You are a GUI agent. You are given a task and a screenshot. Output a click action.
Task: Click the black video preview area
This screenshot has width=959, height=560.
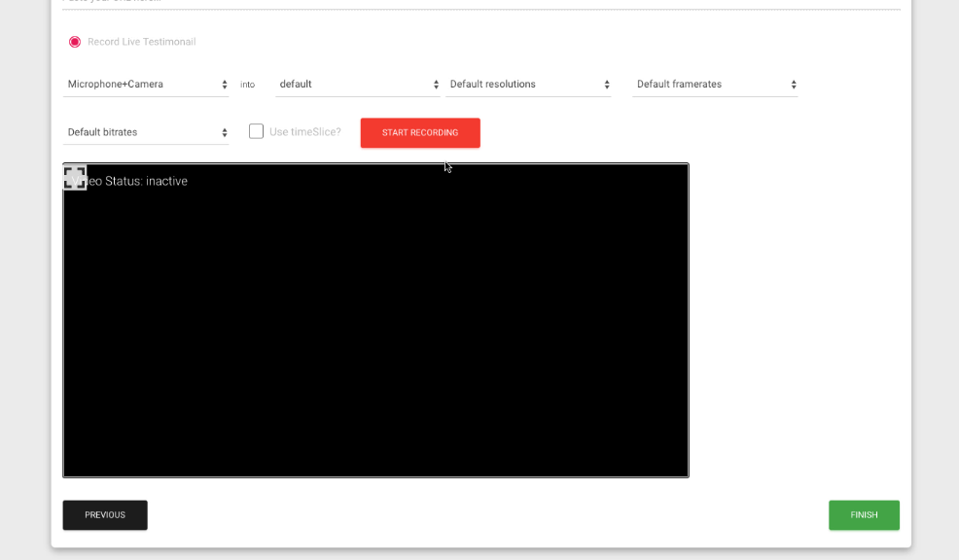(x=375, y=320)
